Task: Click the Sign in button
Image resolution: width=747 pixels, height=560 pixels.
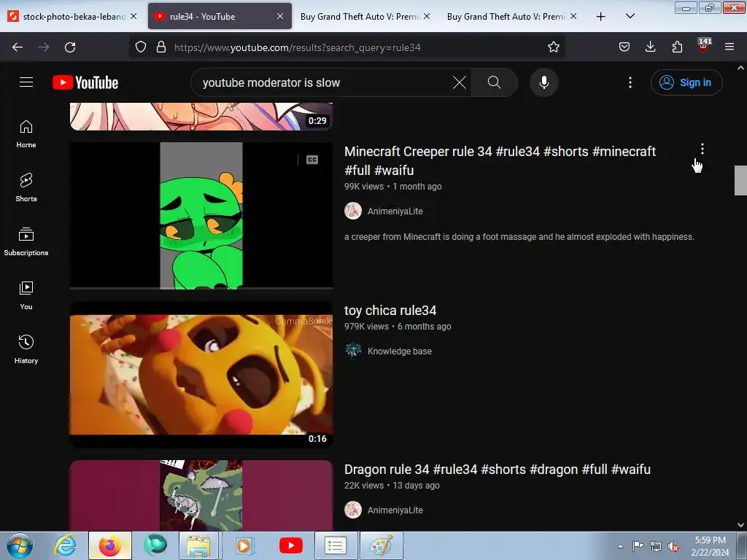Action: (686, 82)
